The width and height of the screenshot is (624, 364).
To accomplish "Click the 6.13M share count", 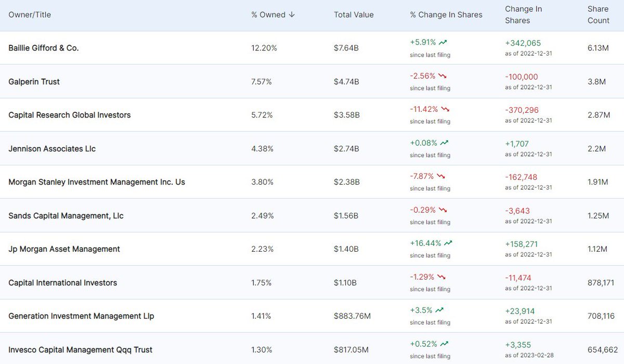I will [x=598, y=48].
